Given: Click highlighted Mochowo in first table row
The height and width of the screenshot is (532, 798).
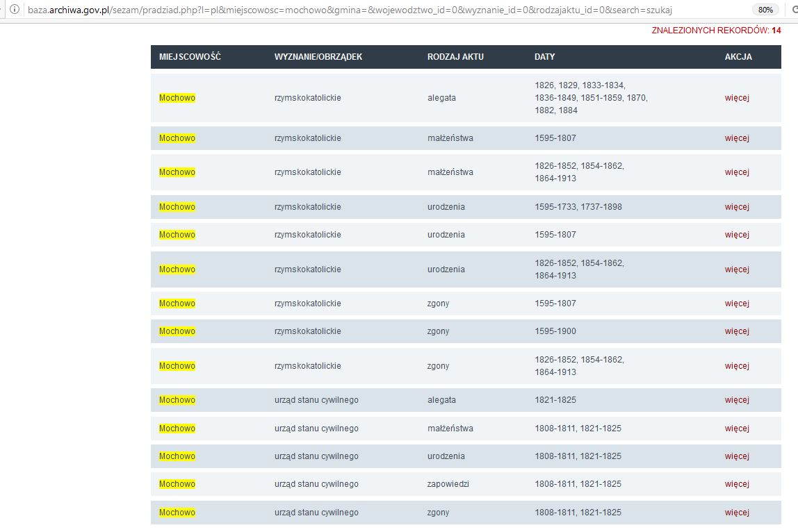Looking at the screenshot, I should tap(177, 98).
